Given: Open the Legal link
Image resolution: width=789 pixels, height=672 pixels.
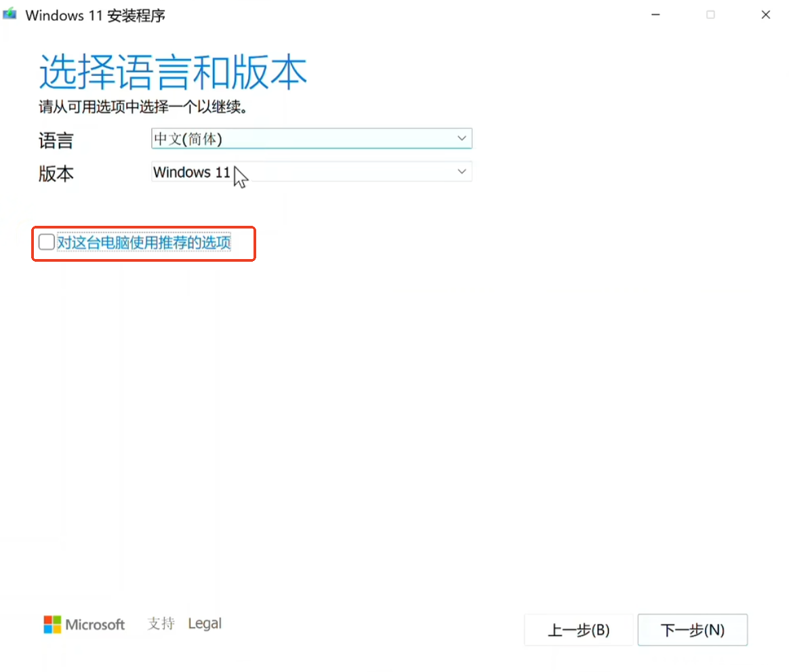Looking at the screenshot, I should click(205, 624).
